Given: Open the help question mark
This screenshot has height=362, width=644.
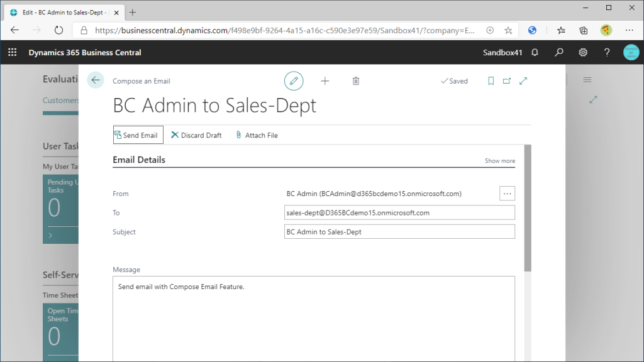Looking at the screenshot, I should point(607,53).
